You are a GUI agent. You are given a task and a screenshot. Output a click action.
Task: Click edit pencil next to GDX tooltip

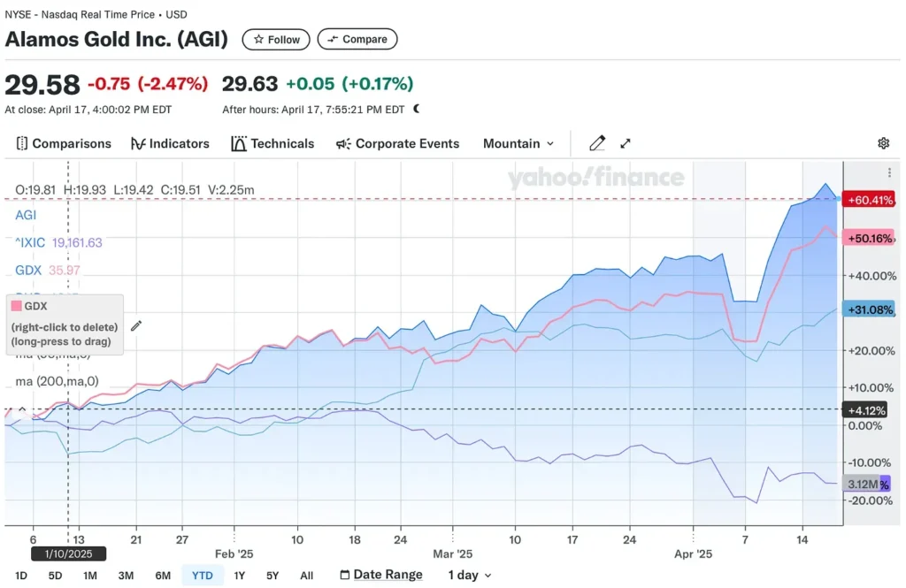136,325
